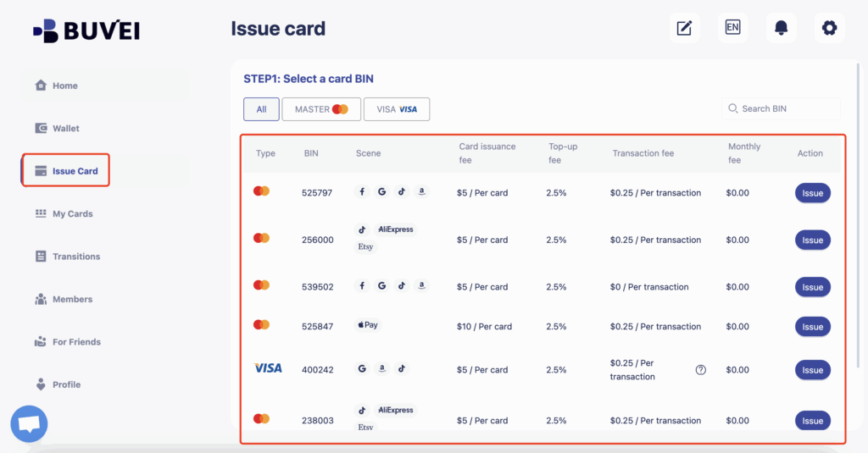Open My Cards in the sidebar
The image size is (868, 453).
pos(72,214)
